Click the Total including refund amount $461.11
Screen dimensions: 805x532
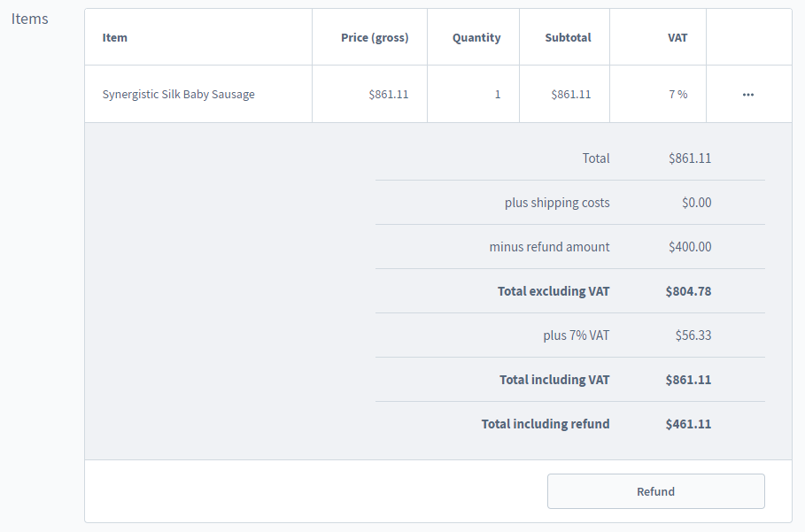[x=688, y=424]
